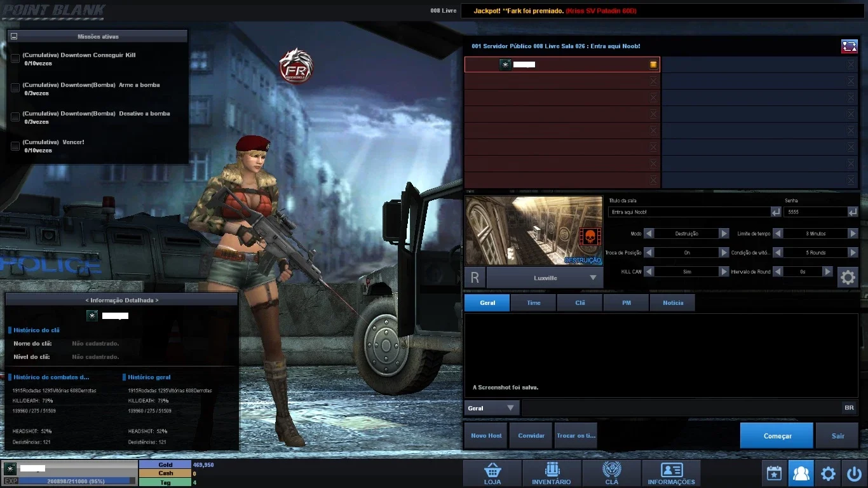Switch to the Notícia chat tab

pyautogui.click(x=673, y=302)
